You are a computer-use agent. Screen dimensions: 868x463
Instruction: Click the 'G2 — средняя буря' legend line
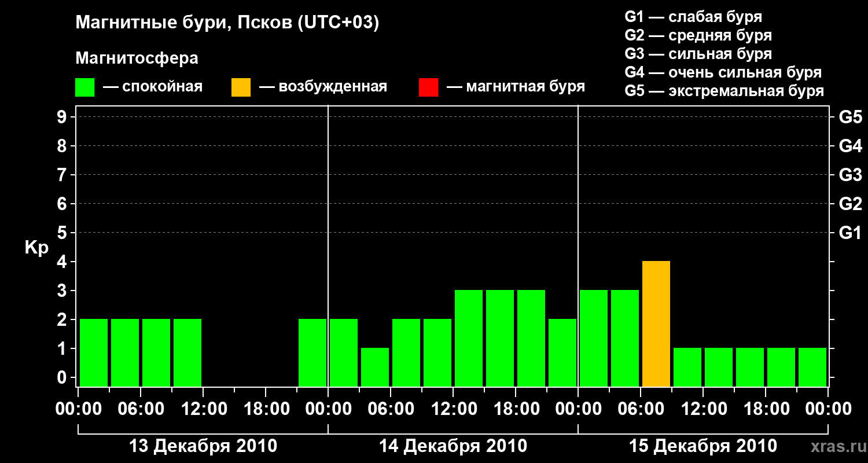(698, 35)
